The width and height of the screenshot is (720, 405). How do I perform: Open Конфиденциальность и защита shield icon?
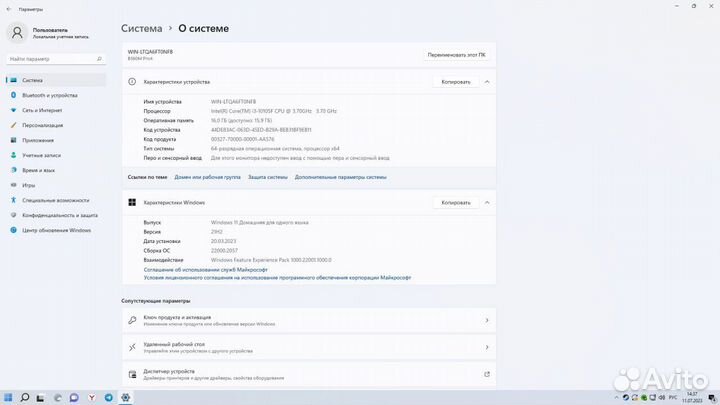(x=13, y=215)
